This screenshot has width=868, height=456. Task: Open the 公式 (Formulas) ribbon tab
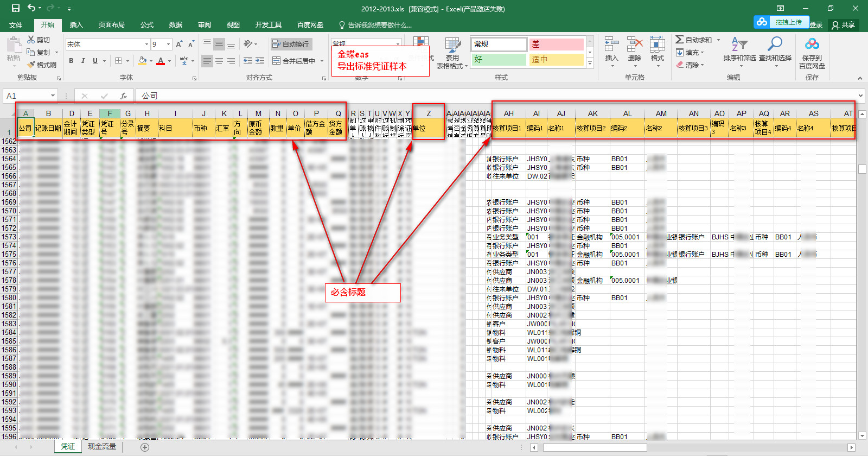pos(147,25)
